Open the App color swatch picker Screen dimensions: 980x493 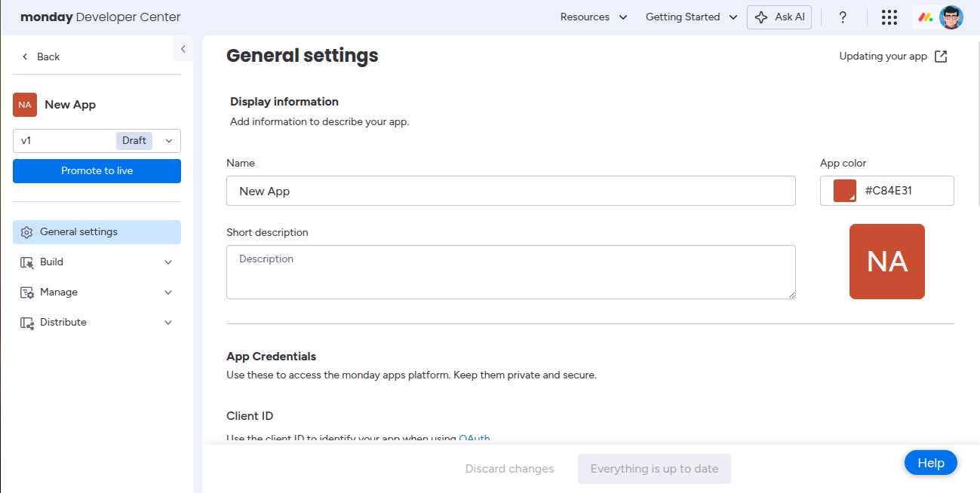point(845,191)
